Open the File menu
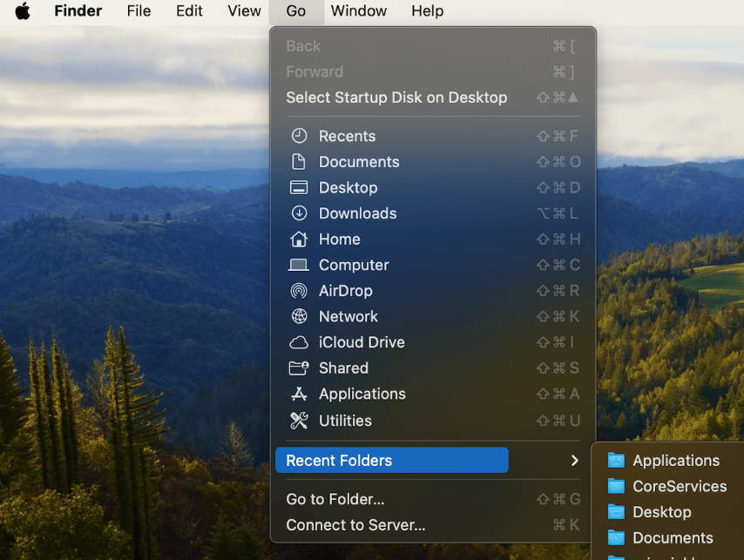 pos(139,11)
